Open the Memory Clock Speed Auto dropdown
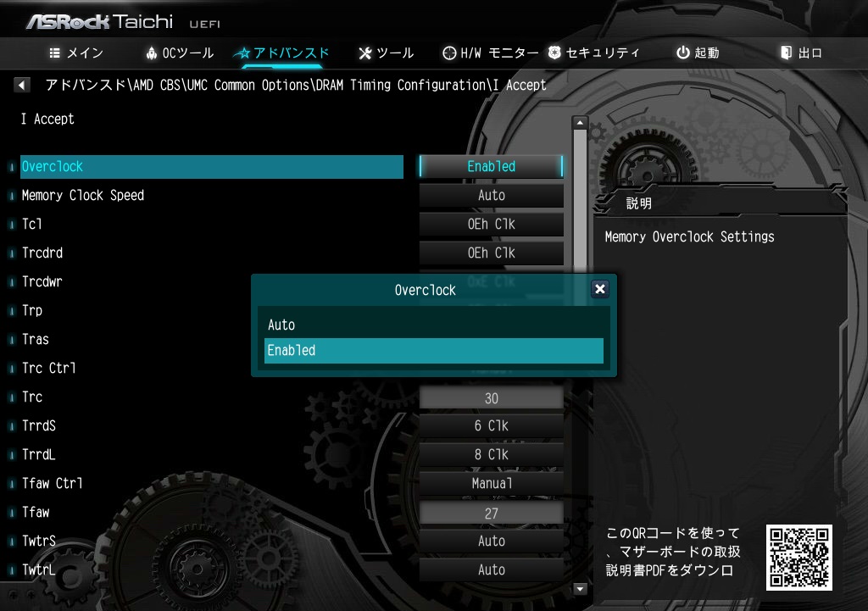Viewport: 868px width, 611px height. [492, 196]
